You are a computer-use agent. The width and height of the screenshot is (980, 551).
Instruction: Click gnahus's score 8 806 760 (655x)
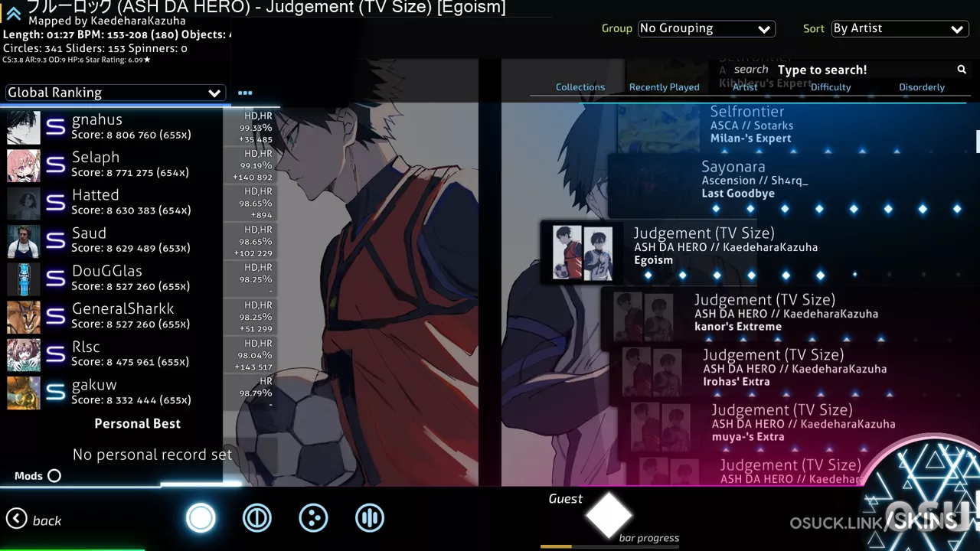pos(131,135)
